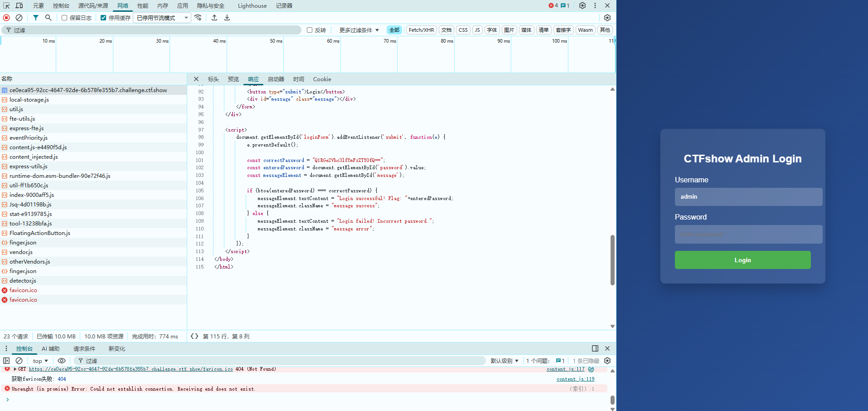Select the challenge.ctf.show document request
The width and height of the screenshot is (868, 411).
(93, 90)
